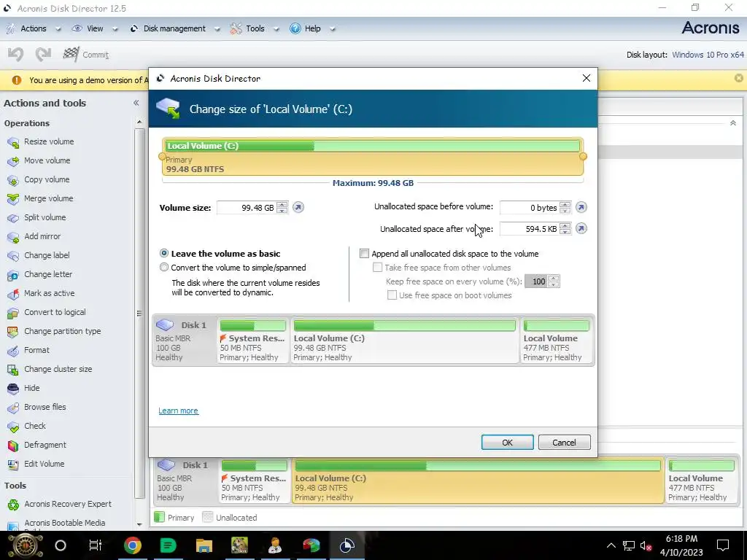This screenshot has width=747, height=560.
Task: Cancel the change size dialog
Action: click(564, 443)
